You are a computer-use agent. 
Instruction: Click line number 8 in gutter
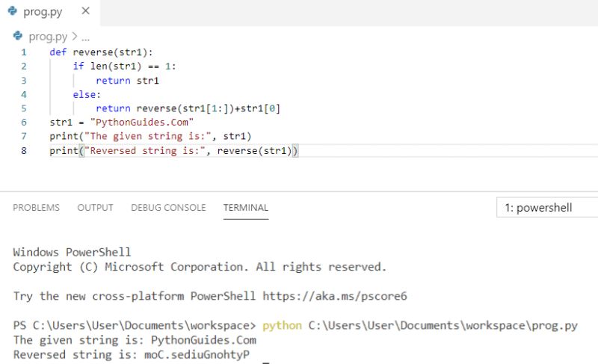(24, 150)
